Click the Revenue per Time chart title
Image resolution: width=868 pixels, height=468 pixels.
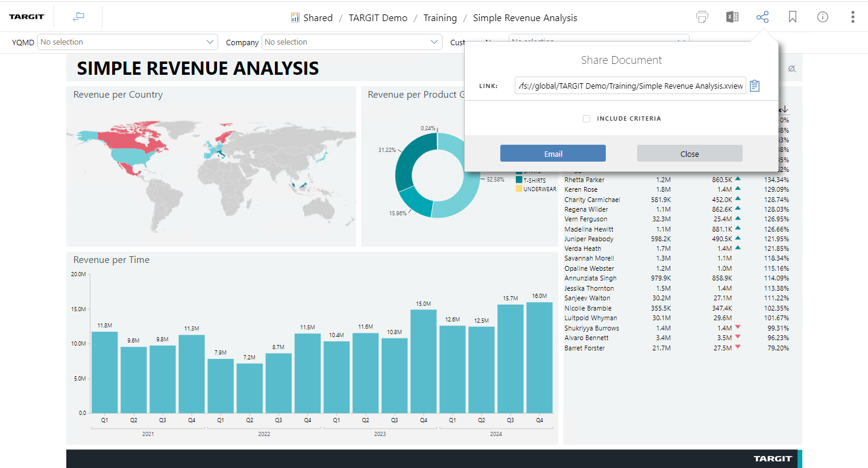click(x=112, y=260)
